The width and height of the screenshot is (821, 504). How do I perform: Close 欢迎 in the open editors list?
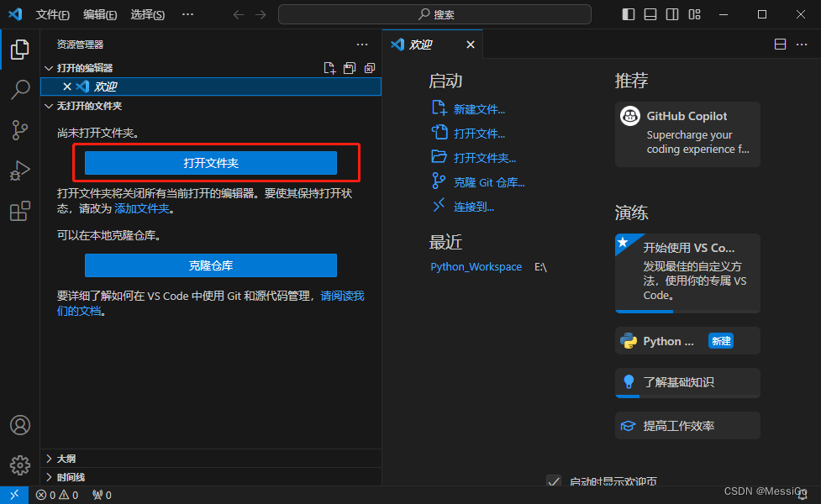[x=67, y=87]
